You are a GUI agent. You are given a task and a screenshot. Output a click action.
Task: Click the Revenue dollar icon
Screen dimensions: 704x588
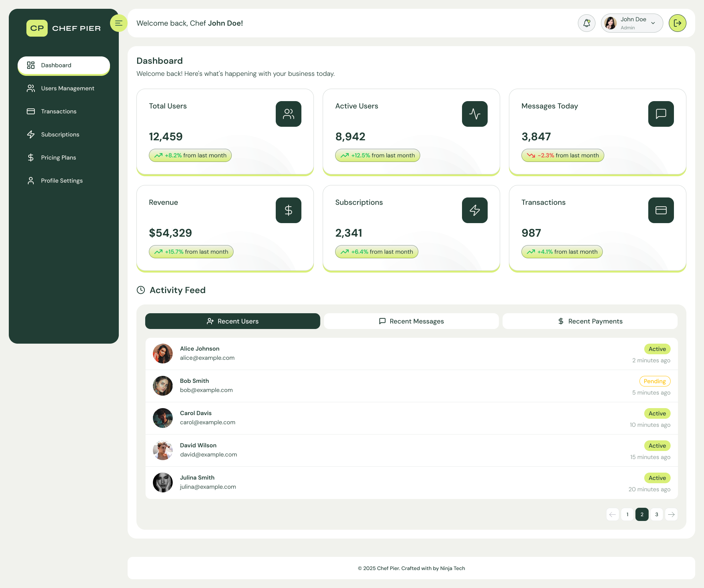(288, 210)
